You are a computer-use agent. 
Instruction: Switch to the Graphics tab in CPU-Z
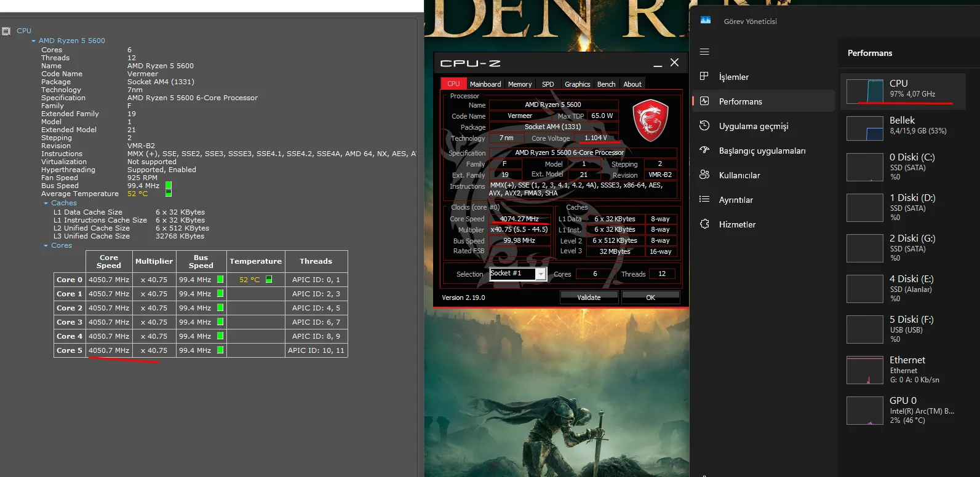pyautogui.click(x=578, y=84)
